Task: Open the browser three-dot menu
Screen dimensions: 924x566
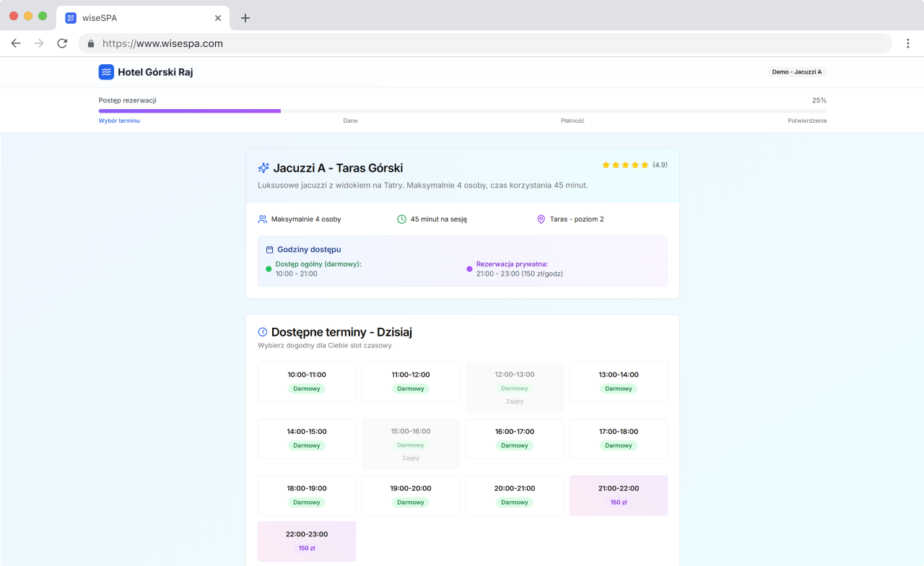Action: coord(908,43)
